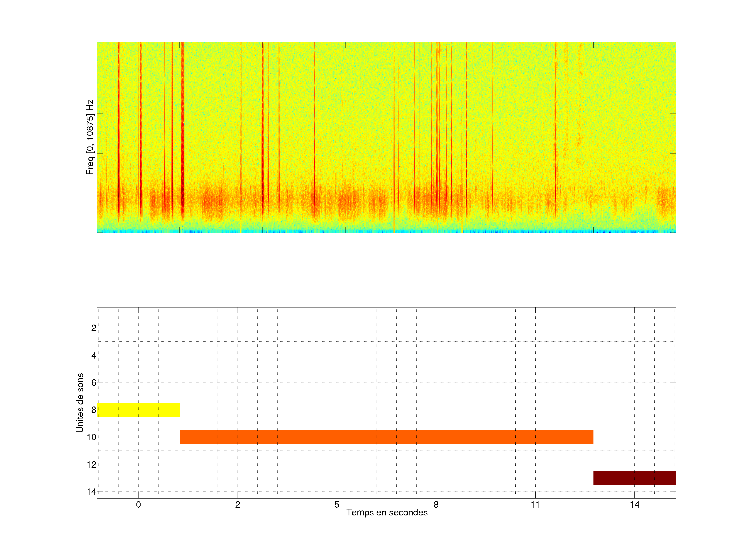The width and height of the screenshot is (747, 560).
Task: Click the y-axis tick label 2
Action: point(94,328)
